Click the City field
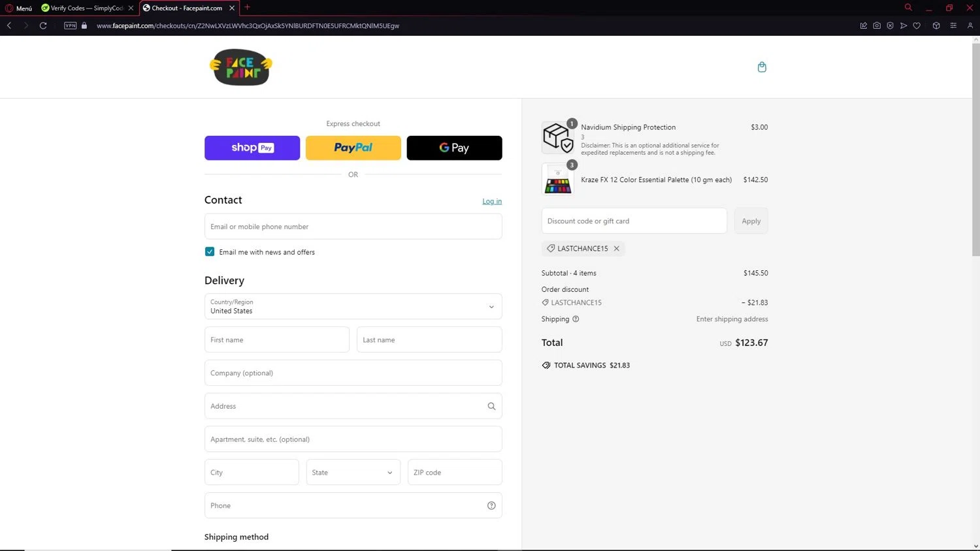 click(x=252, y=472)
